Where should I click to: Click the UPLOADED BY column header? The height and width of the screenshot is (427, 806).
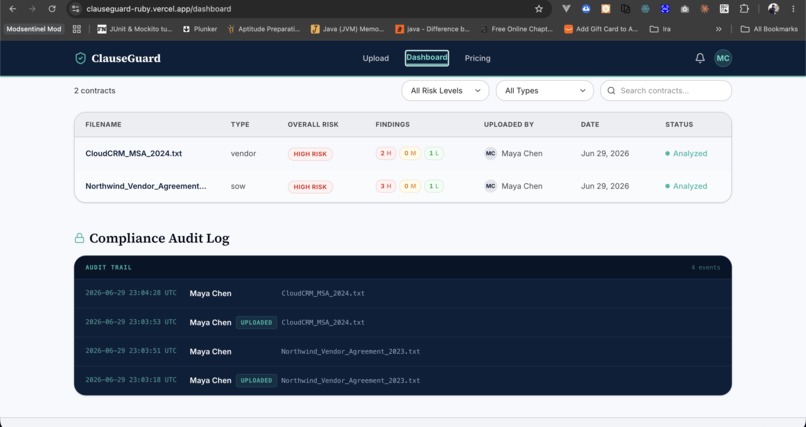(x=509, y=124)
